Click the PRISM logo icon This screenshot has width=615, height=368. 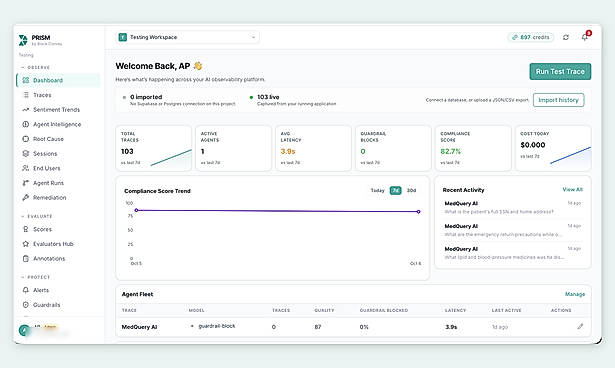pos(23,40)
